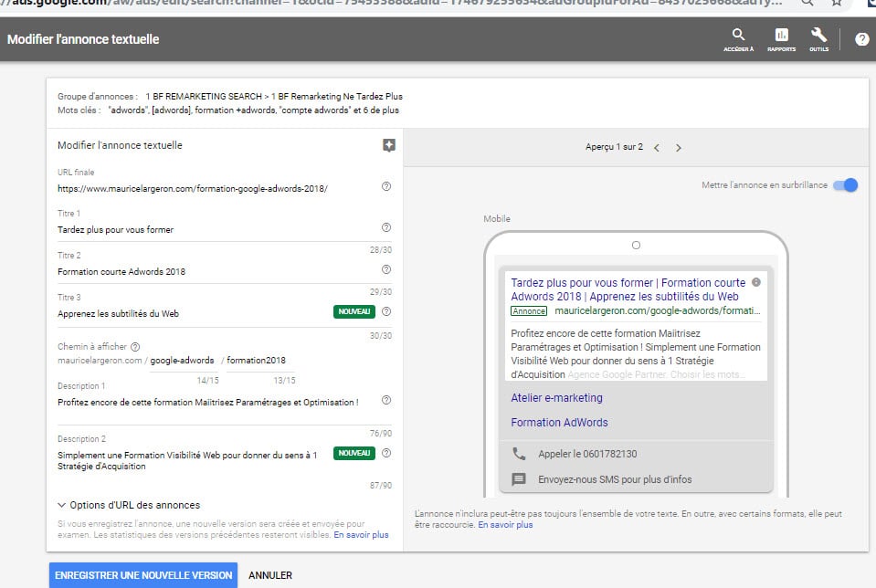Click the 14/15 path character counter
Screen dimensions: 876x588
tap(208, 380)
